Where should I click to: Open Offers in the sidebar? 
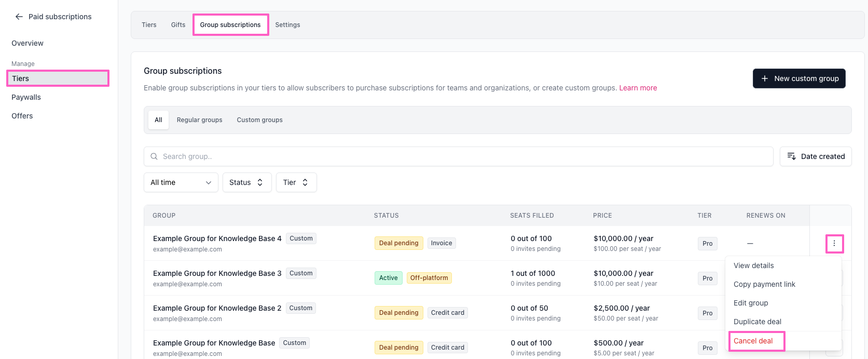pyautogui.click(x=22, y=116)
